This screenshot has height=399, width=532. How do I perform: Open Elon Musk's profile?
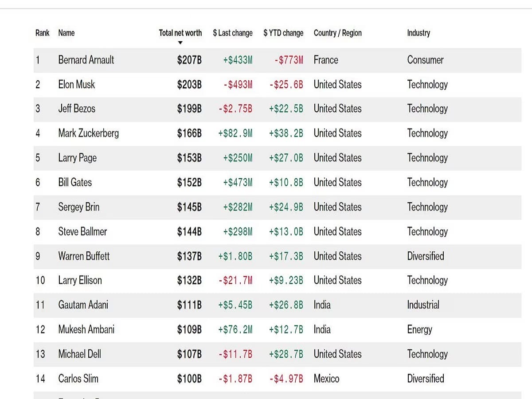tap(76, 84)
